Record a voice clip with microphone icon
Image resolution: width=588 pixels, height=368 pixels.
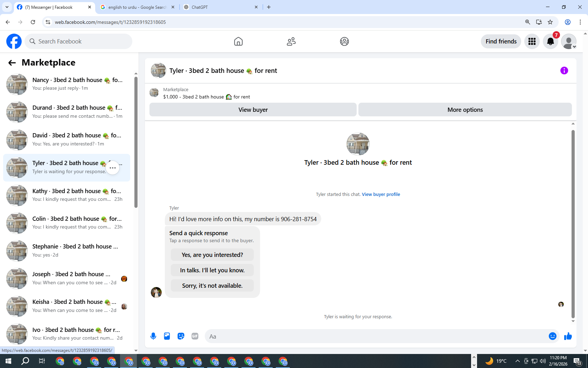click(153, 336)
